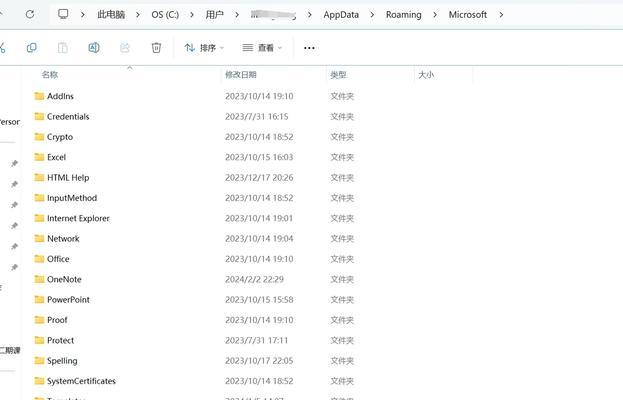Select the AddIns folder icon
This screenshot has height=400, width=623.
39,96
